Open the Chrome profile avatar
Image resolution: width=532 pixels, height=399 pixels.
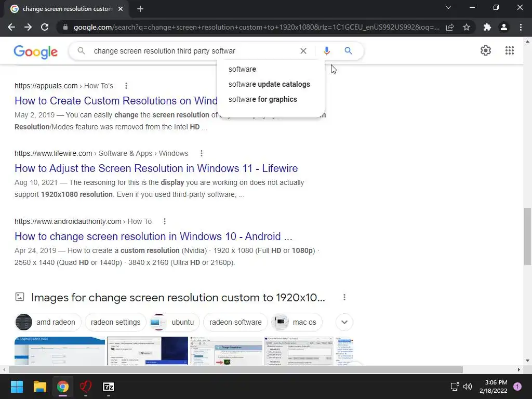(x=504, y=27)
